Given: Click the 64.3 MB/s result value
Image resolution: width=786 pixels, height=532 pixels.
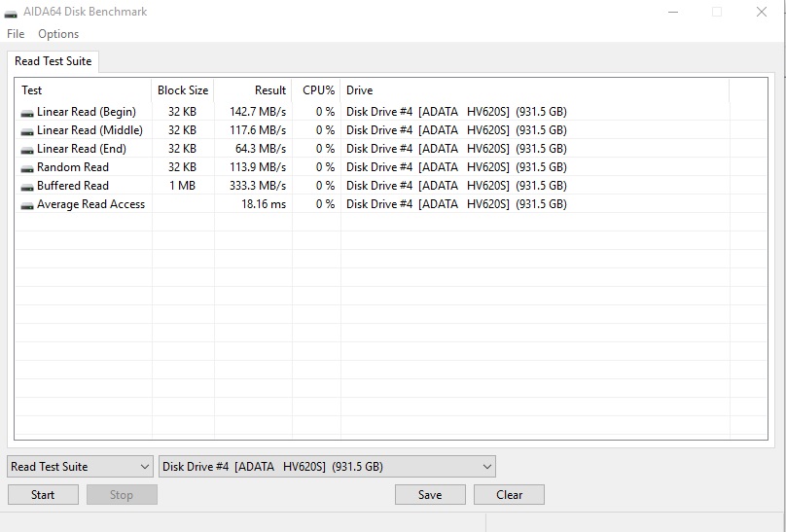Looking at the screenshot, I should [x=260, y=148].
